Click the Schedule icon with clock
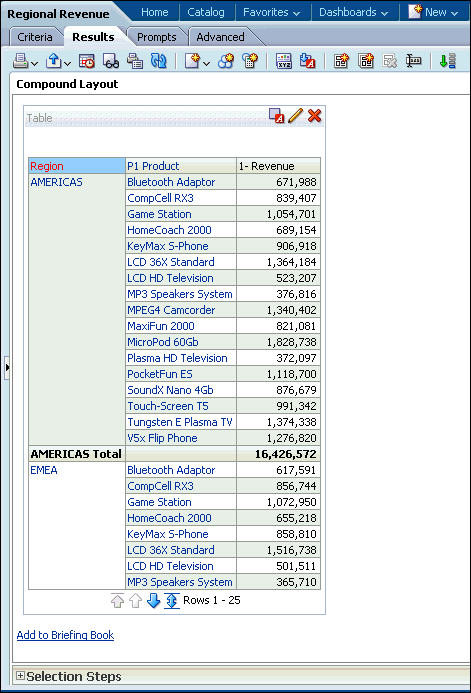This screenshot has height=693, width=471. pyautogui.click(x=87, y=61)
